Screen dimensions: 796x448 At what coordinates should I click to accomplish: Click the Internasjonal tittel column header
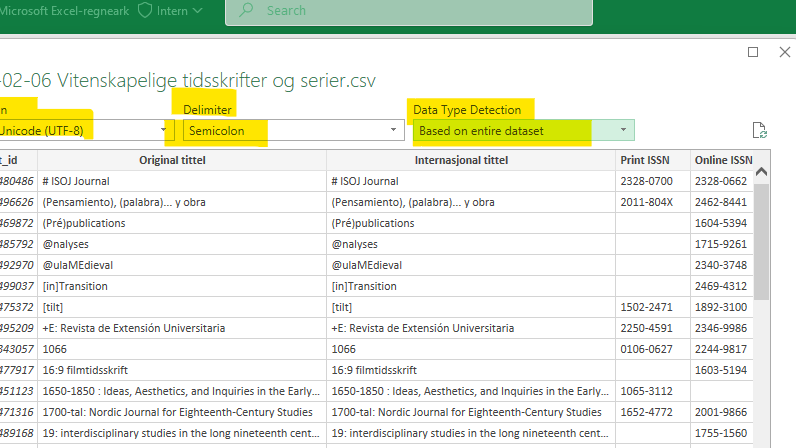pyautogui.click(x=461, y=160)
